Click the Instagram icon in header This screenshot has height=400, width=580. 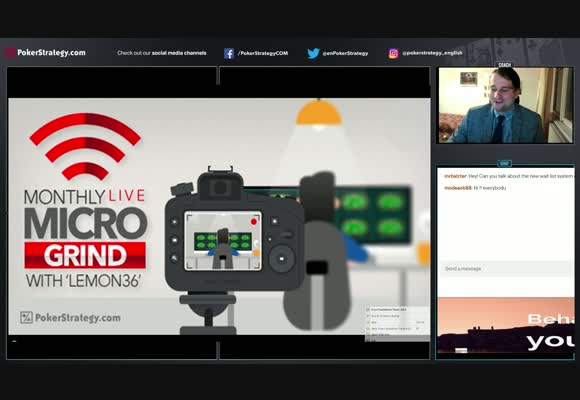tap(393, 54)
